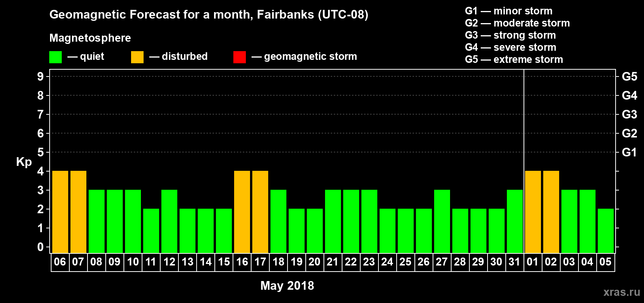Click the orange bar for June 02
The width and height of the screenshot is (644, 303).
click(x=551, y=212)
